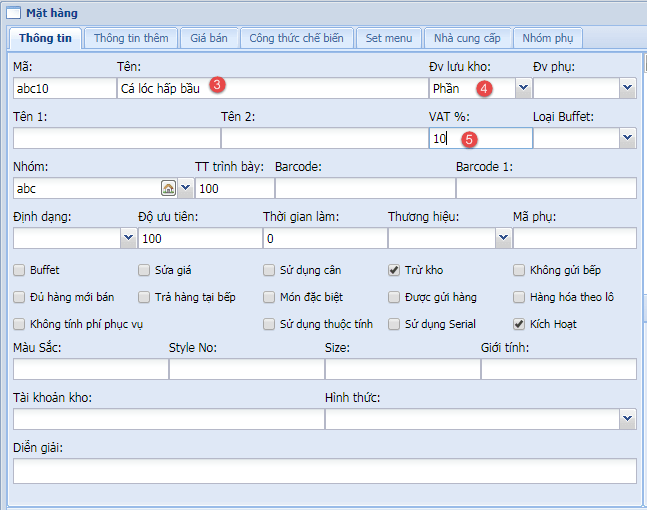
Task: Tick the Sử dụng Serial checkbox
Action: pyautogui.click(x=394, y=324)
